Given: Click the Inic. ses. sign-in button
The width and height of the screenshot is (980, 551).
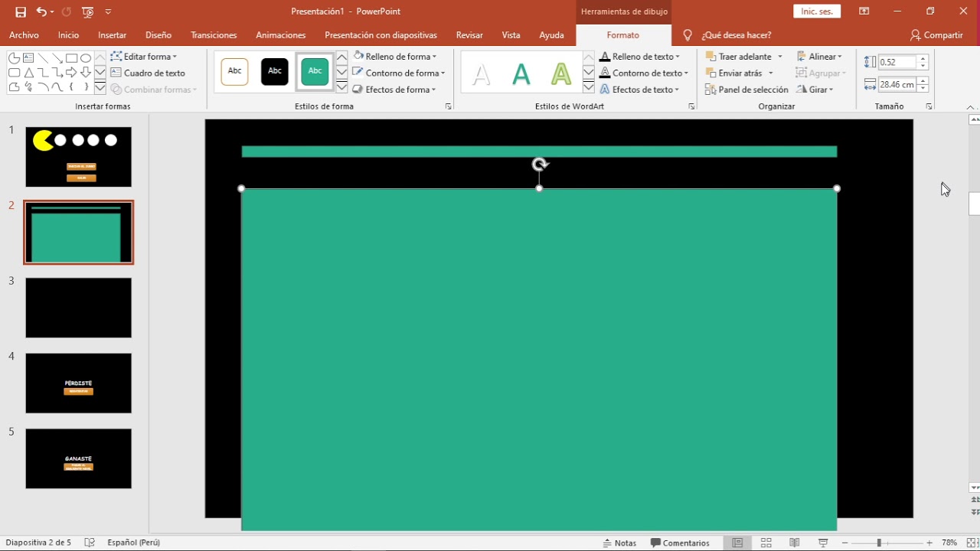Looking at the screenshot, I should [x=817, y=11].
